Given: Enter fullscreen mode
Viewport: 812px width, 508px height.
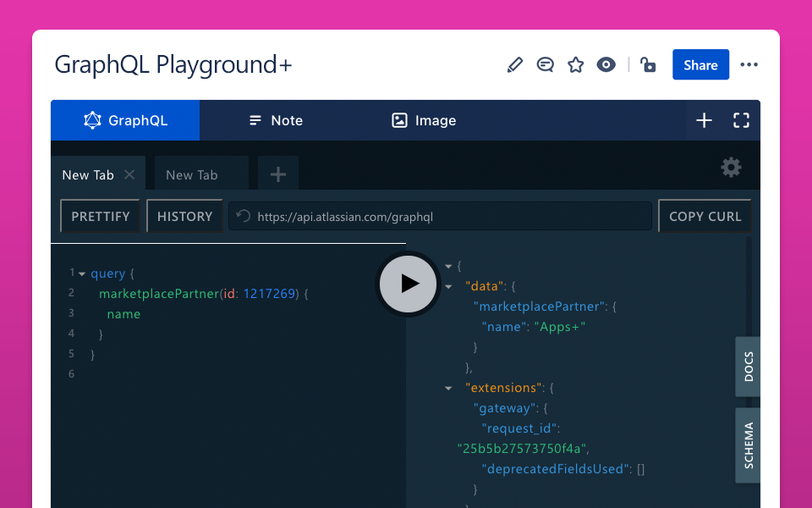Looking at the screenshot, I should point(741,120).
